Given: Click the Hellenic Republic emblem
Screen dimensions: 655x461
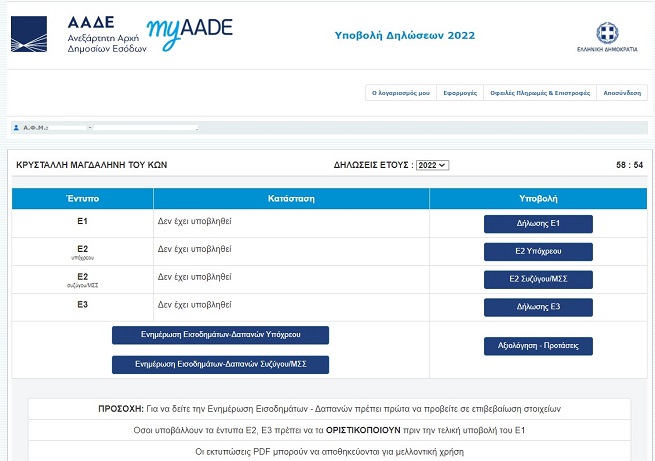Looking at the screenshot, I should (607, 31).
